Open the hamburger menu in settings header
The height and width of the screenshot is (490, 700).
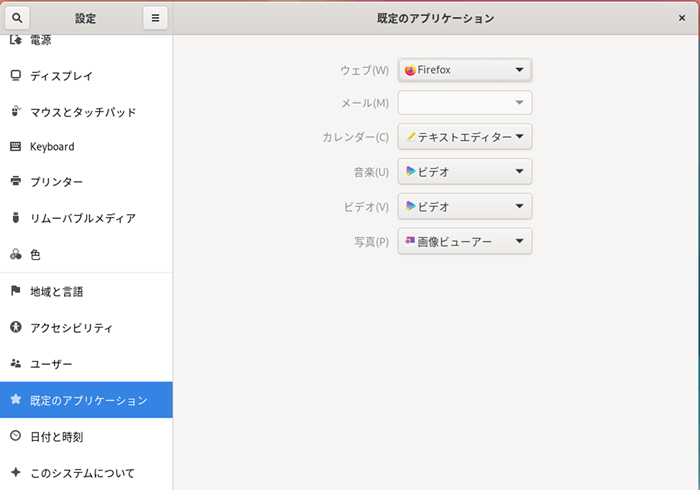tap(155, 18)
